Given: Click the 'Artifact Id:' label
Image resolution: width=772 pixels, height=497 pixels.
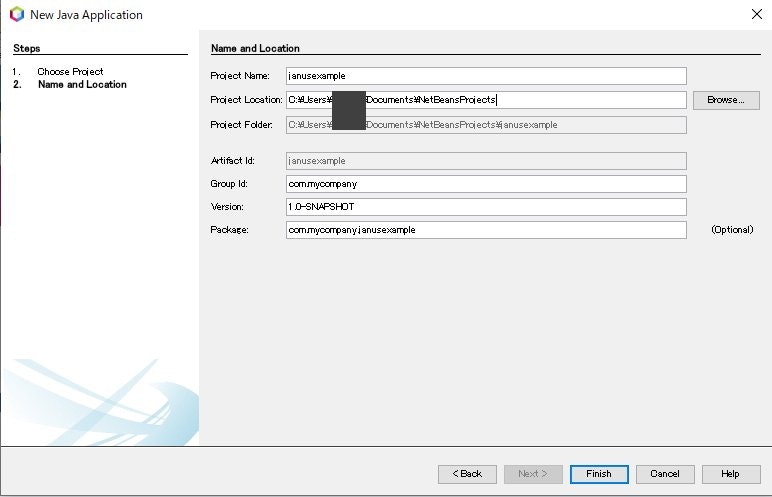Looking at the screenshot, I should [x=232, y=161].
